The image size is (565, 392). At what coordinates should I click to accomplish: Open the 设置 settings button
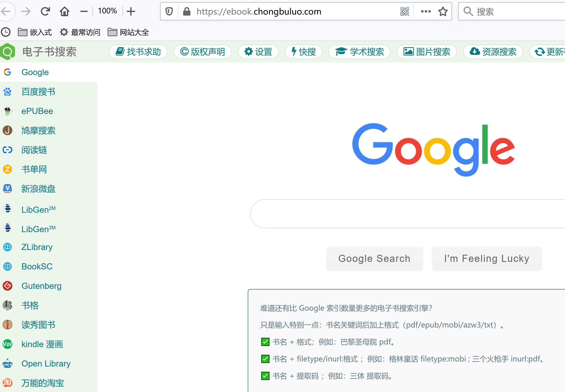pos(258,52)
